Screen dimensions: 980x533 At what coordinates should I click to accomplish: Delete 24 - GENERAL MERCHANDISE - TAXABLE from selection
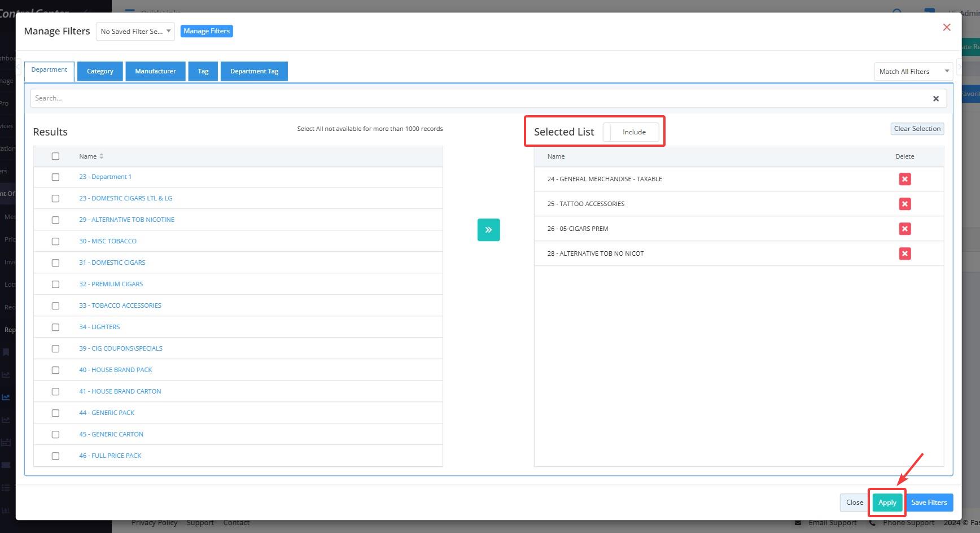904,179
